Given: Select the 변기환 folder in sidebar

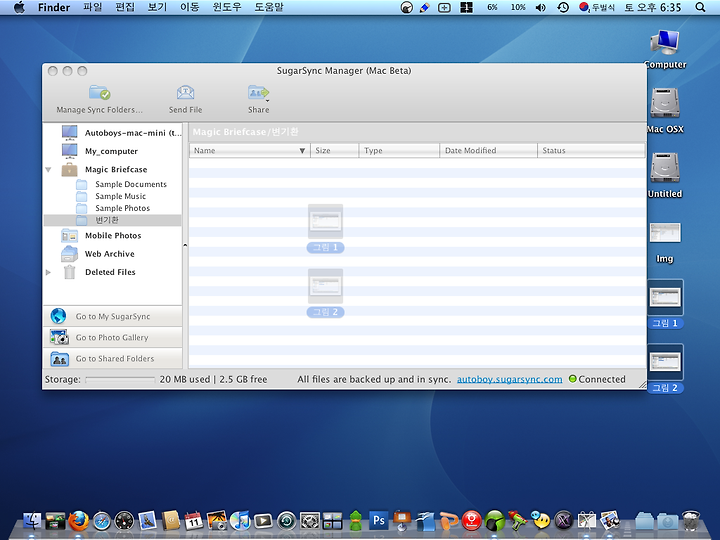Looking at the screenshot, I should pyautogui.click(x=112, y=220).
